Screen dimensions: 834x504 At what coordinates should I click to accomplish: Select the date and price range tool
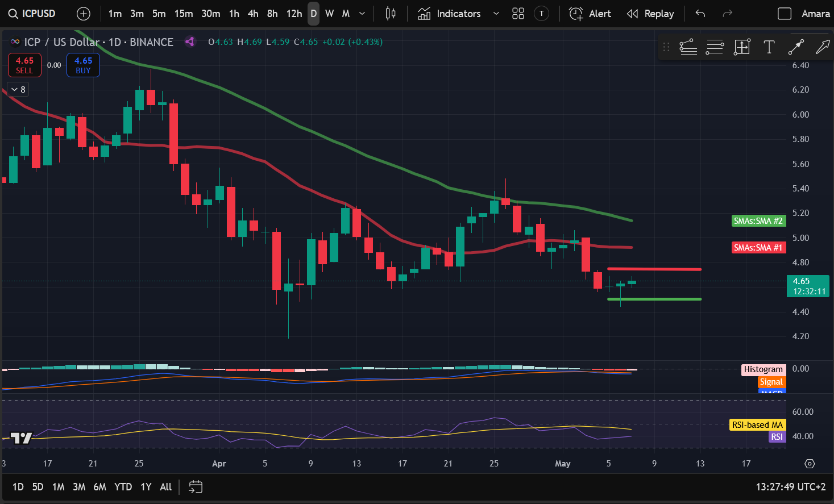[742, 47]
